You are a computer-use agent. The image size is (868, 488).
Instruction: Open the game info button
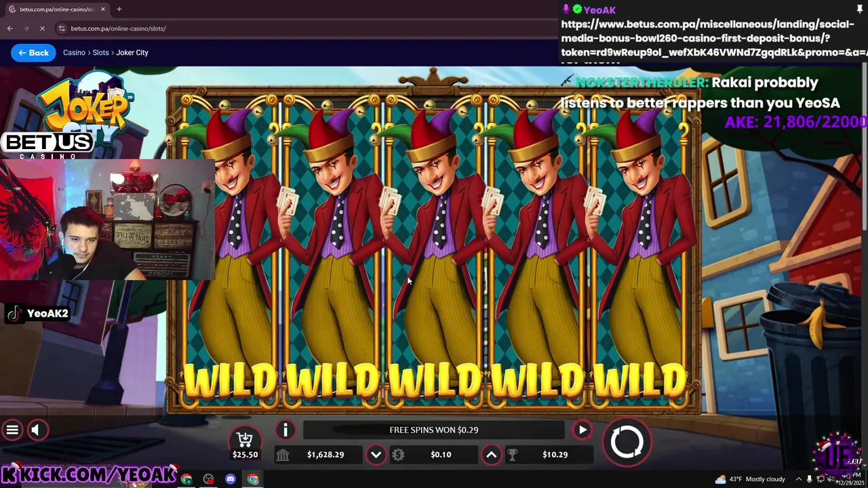point(285,430)
